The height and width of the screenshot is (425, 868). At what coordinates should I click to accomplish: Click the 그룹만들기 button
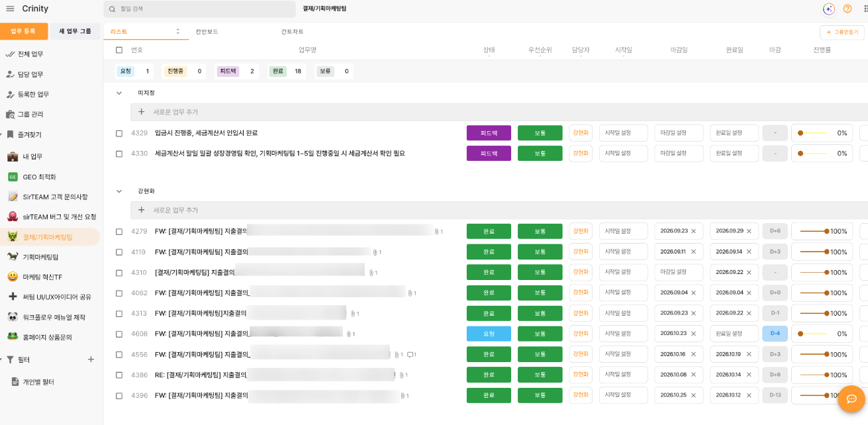[x=842, y=32]
